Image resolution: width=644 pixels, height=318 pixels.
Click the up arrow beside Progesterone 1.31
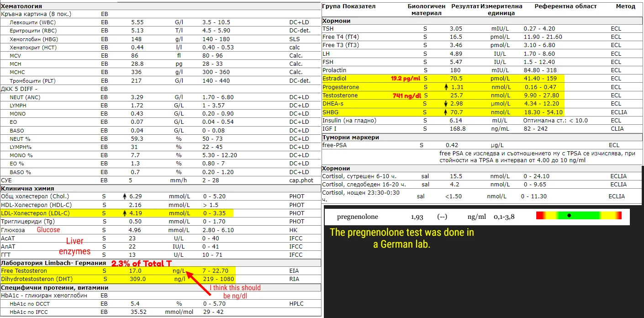click(x=445, y=87)
